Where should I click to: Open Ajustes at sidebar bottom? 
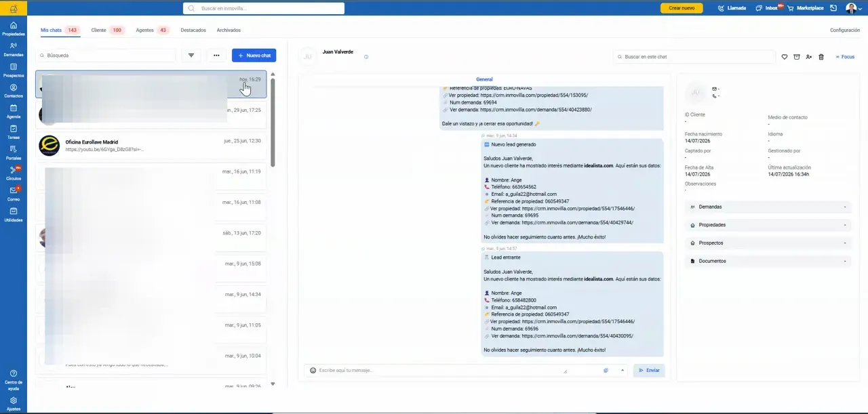(13, 404)
